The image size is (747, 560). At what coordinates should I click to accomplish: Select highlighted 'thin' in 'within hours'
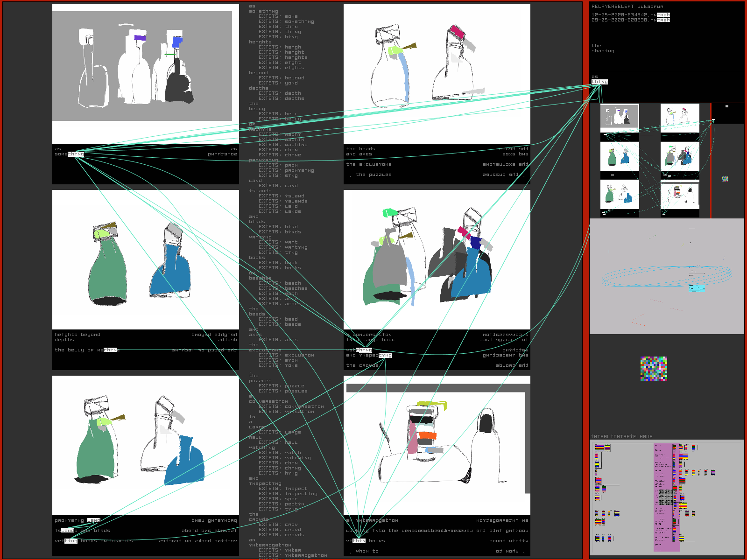pos(359,541)
